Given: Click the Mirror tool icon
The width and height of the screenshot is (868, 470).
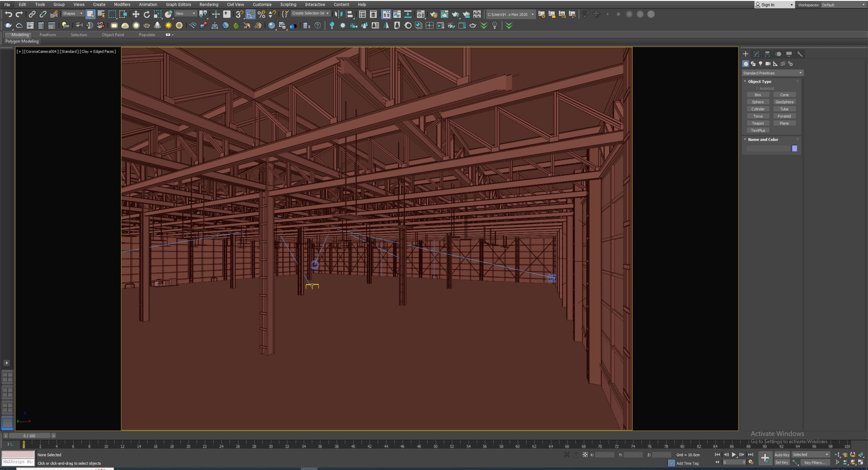Looking at the screenshot, I should 339,14.
